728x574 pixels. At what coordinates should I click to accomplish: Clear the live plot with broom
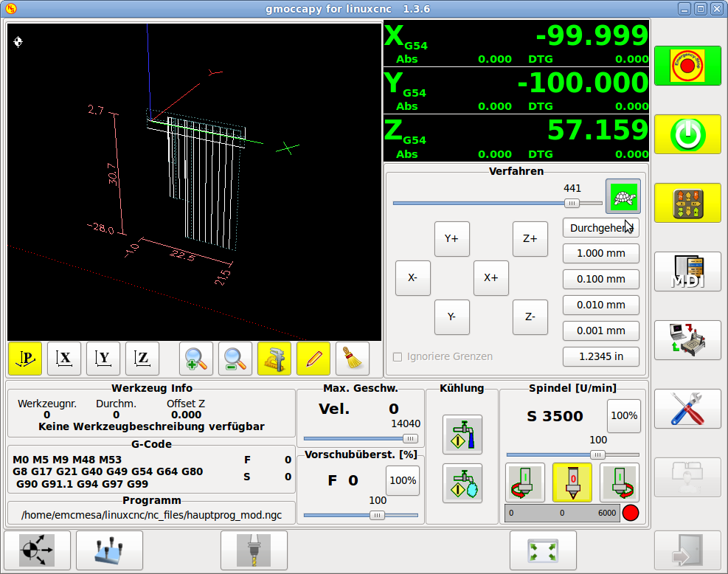pos(353,359)
